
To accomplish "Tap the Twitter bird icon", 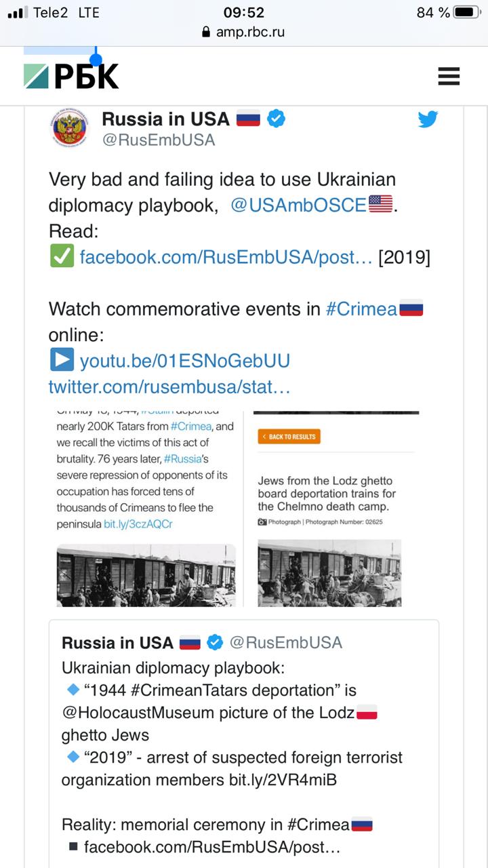I will 428,120.
